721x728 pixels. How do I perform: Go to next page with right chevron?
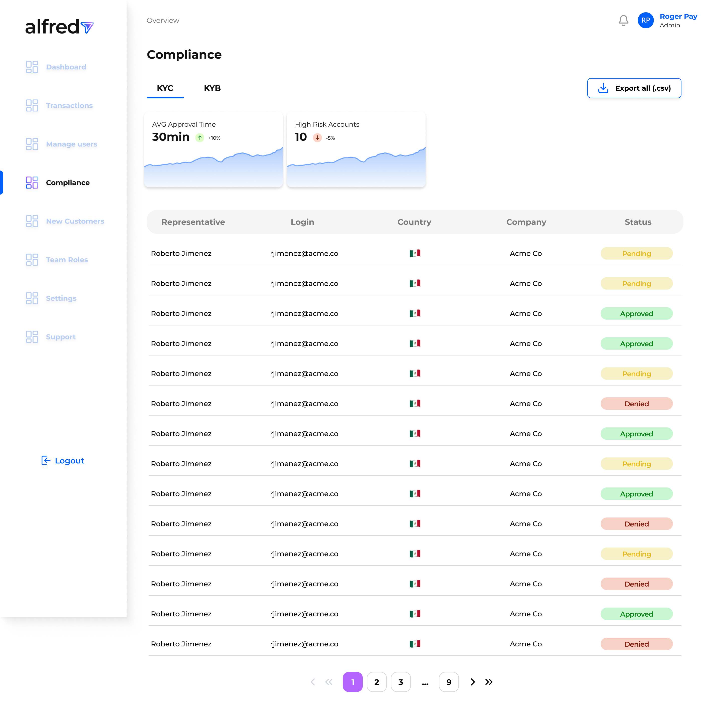point(473,682)
